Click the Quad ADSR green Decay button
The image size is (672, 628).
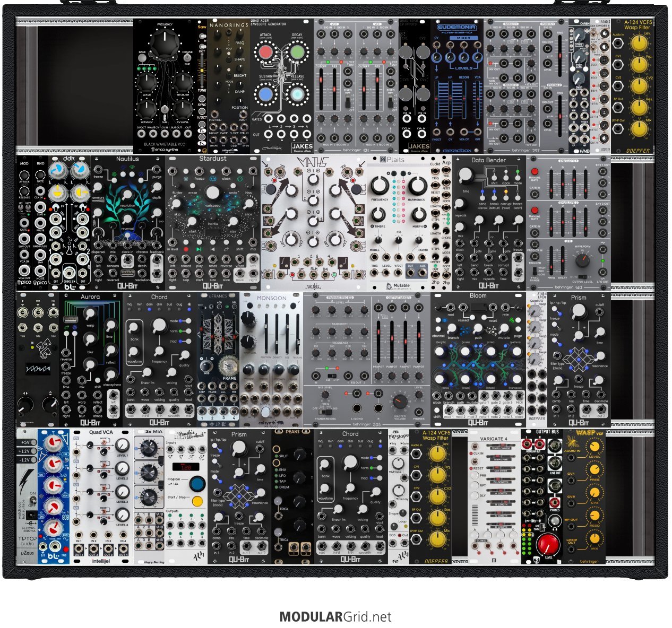point(297,53)
